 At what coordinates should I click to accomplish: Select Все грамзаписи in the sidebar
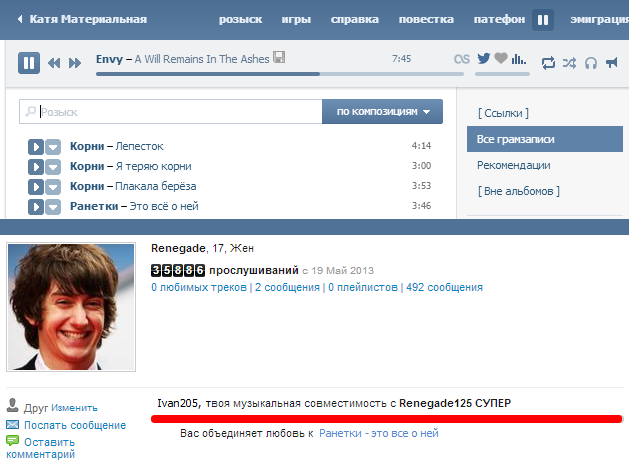tap(545, 139)
